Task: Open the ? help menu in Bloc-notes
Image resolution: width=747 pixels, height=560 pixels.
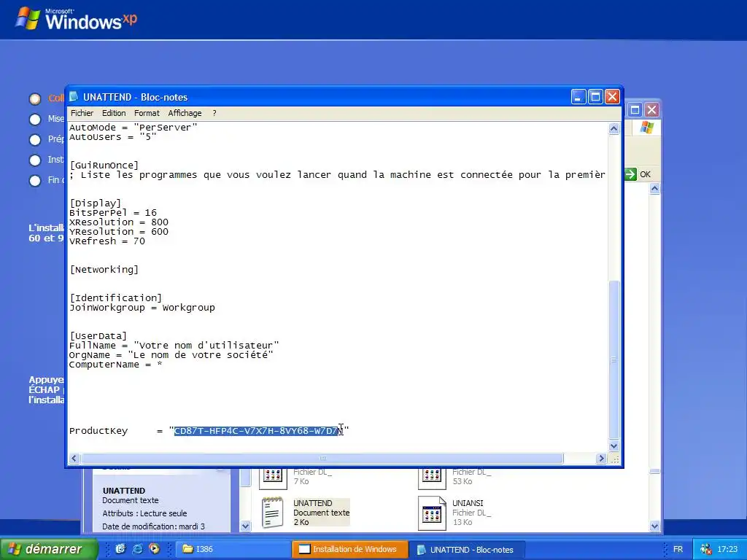Action: click(214, 113)
